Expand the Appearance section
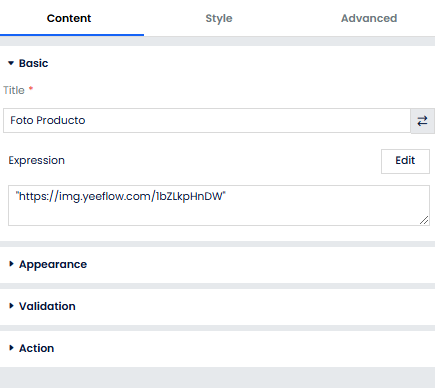Screen dimensions: 435x388 pyautogui.click(x=48, y=264)
